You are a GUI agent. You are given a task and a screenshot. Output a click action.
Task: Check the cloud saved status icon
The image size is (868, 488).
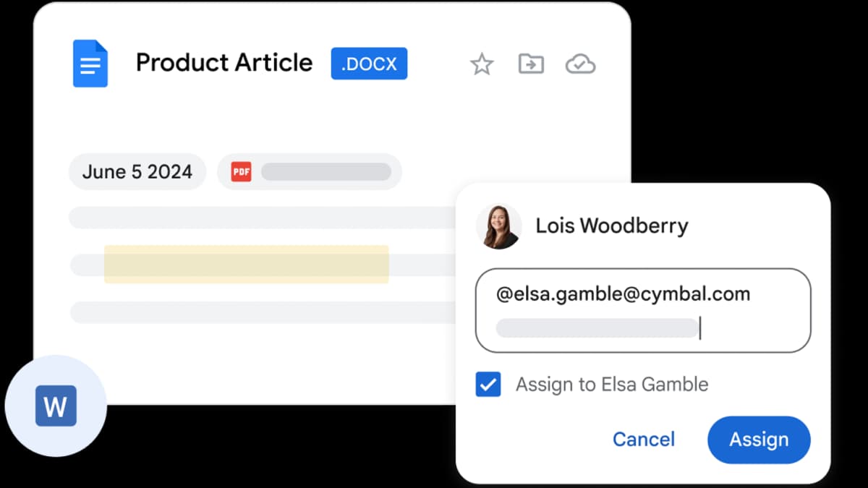point(580,64)
